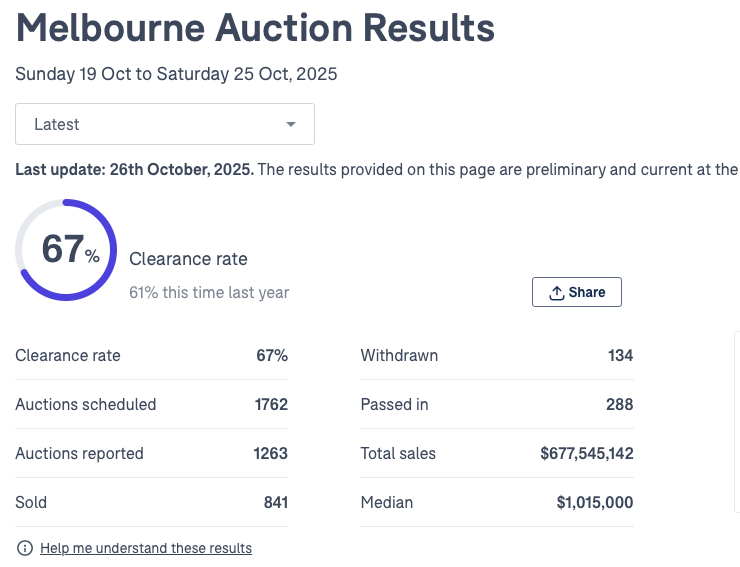Click the 67% value in the Clearance rate table row
Viewport: 740px width, 567px height.
pos(271,356)
